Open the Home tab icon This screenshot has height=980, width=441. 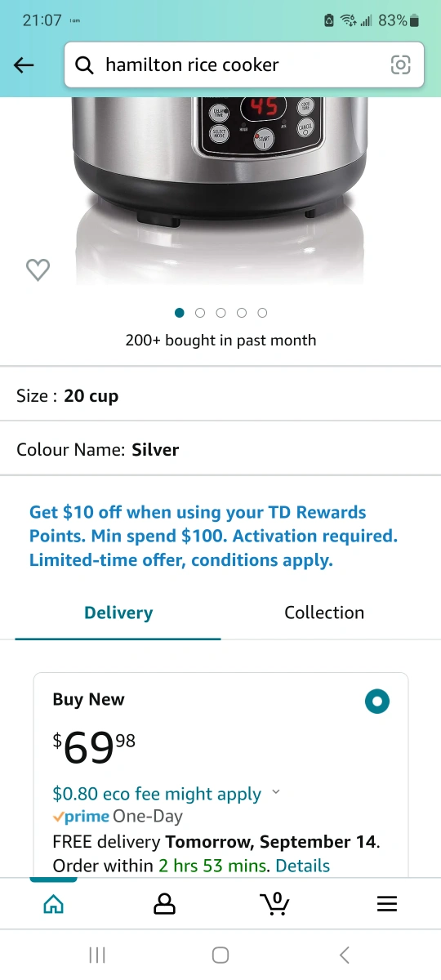pos(53,903)
